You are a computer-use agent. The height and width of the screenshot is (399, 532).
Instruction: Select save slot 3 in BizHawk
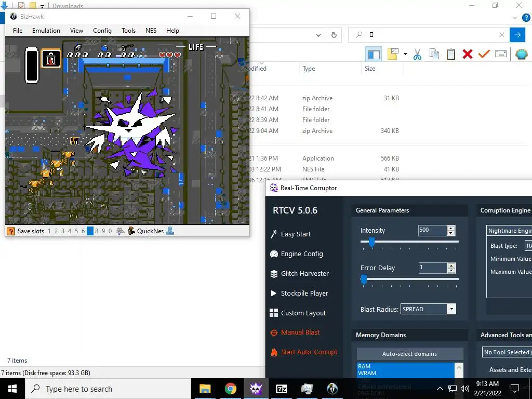[x=63, y=231]
